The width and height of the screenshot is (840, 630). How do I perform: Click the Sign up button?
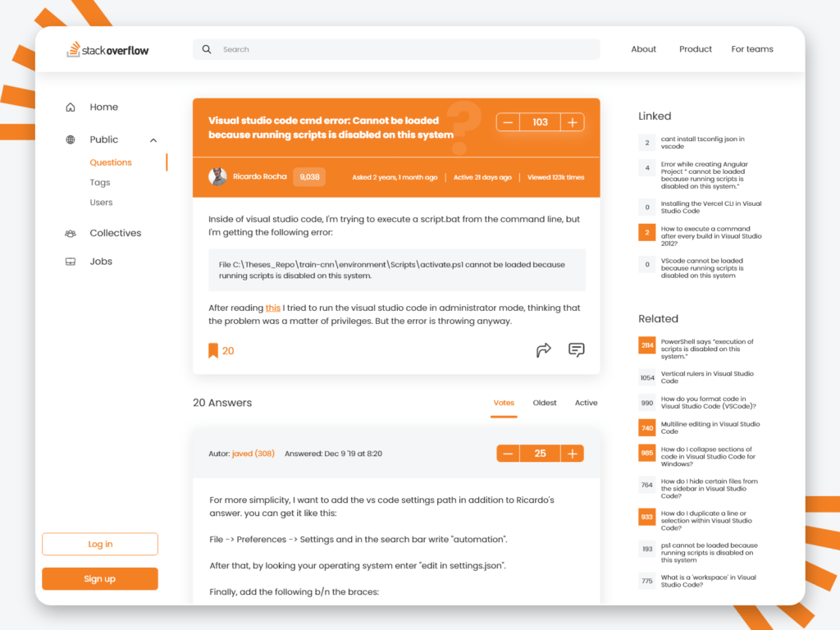100,579
